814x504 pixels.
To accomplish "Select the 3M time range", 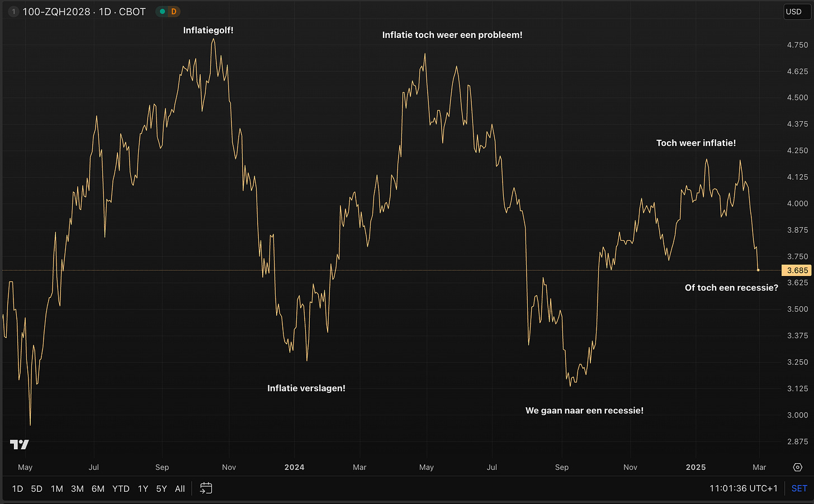I will click(x=77, y=488).
